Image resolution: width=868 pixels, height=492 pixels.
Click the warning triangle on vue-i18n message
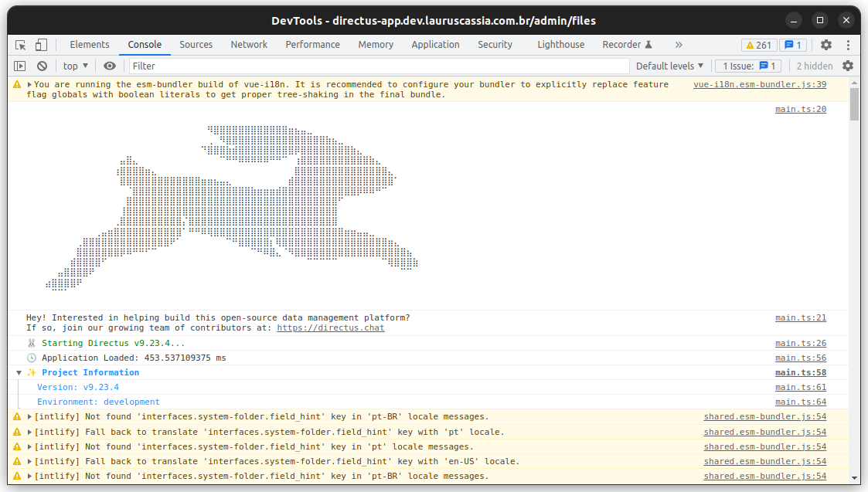[17, 85]
